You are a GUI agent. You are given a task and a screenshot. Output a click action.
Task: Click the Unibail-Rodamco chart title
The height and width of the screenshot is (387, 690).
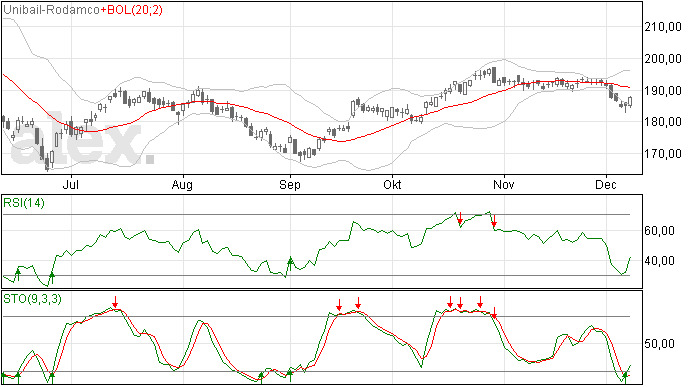[x=51, y=10]
